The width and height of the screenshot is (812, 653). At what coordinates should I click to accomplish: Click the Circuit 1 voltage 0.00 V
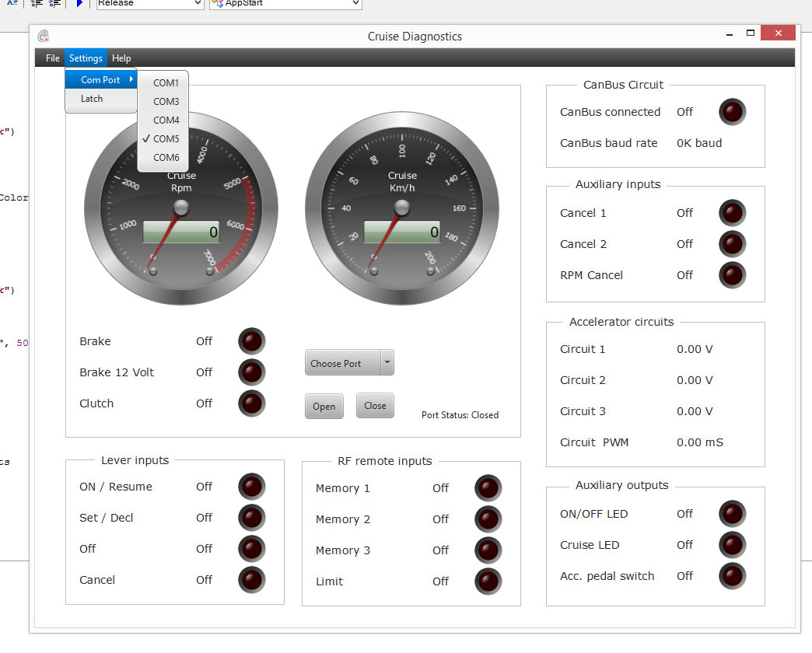[x=695, y=349]
